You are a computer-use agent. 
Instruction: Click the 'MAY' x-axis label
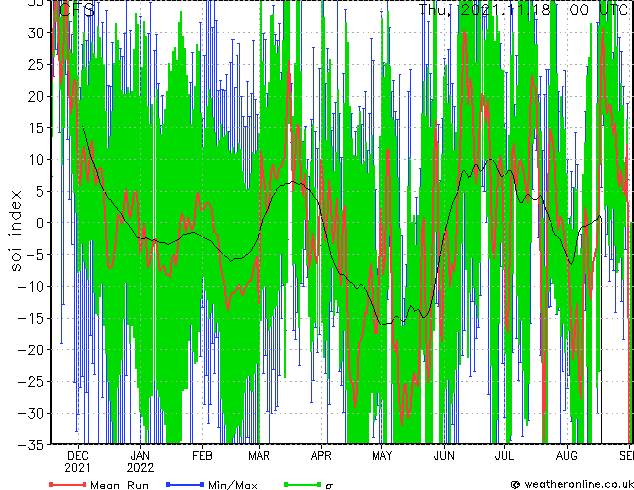point(382,456)
